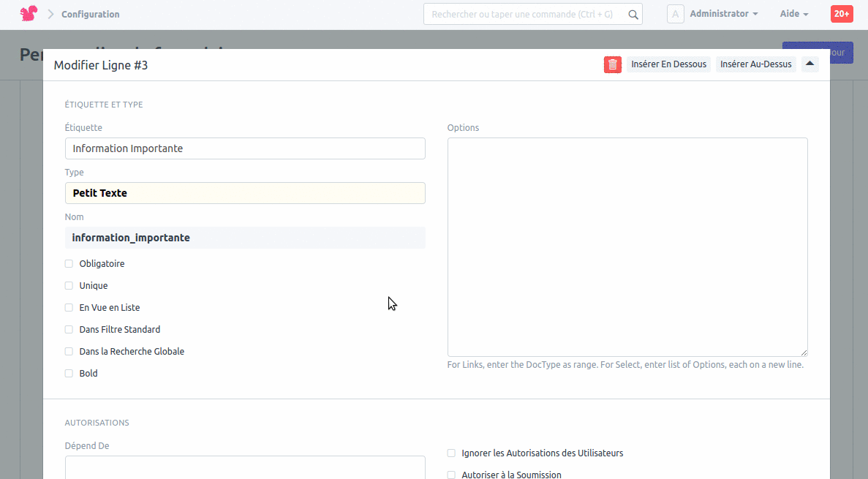Check the En Vue en Liste option
The height and width of the screenshot is (479, 868).
click(69, 308)
